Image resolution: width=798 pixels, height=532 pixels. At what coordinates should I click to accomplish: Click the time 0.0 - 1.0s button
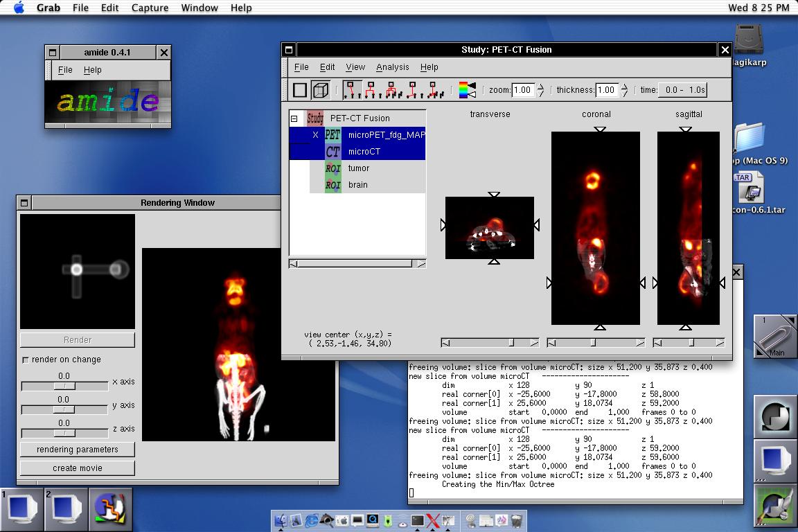pos(683,90)
